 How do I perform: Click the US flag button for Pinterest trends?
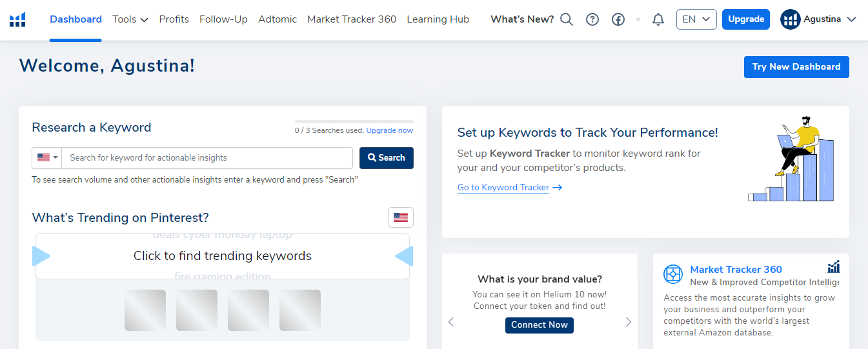click(401, 217)
